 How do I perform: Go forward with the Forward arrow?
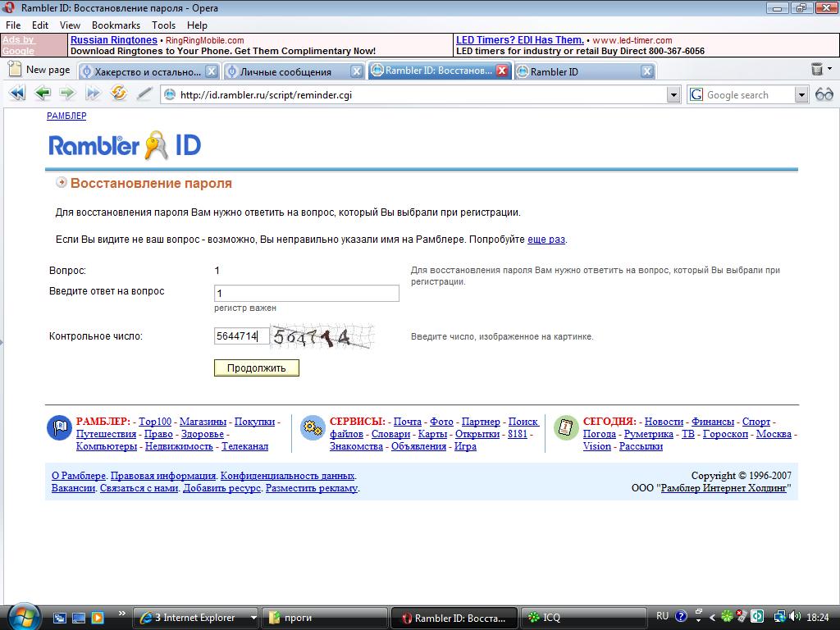67,94
